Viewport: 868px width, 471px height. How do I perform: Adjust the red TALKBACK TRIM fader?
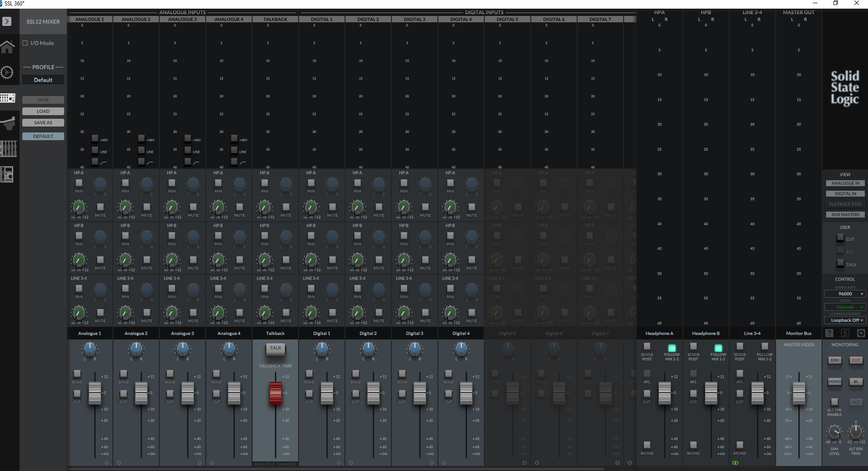(x=275, y=392)
